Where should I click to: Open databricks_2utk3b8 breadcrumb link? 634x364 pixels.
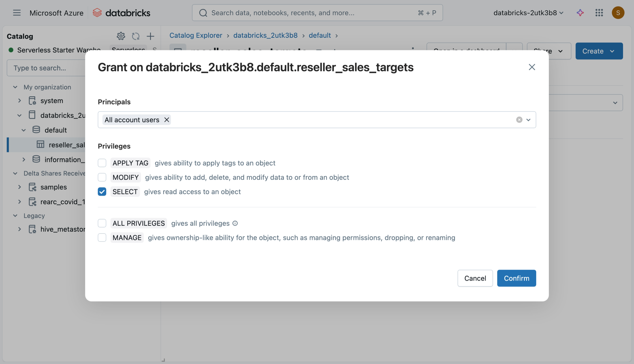click(x=265, y=35)
